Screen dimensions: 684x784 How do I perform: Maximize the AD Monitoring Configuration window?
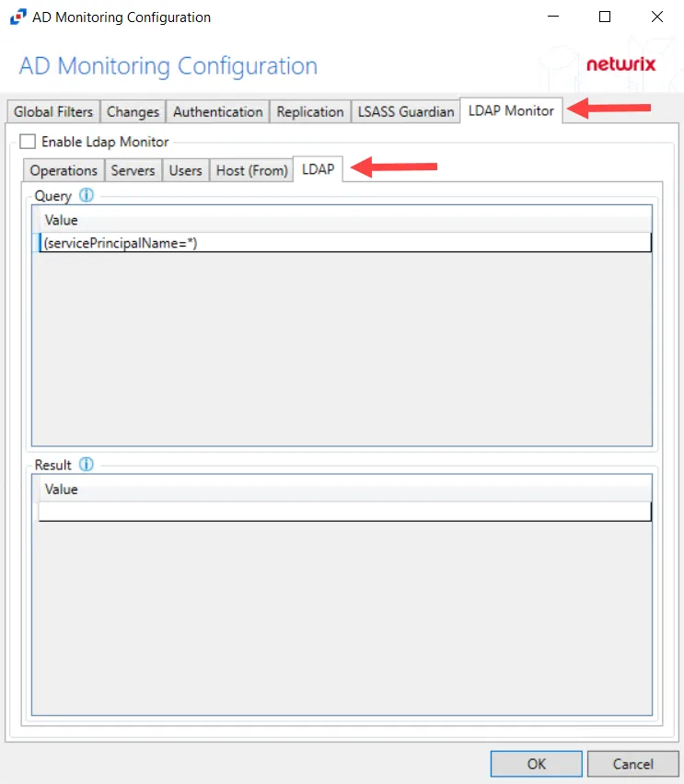coord(605,17)
